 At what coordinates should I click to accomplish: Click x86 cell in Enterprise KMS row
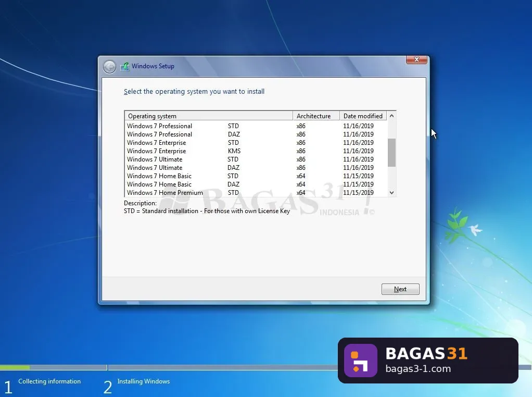click(x=301, y=151)
